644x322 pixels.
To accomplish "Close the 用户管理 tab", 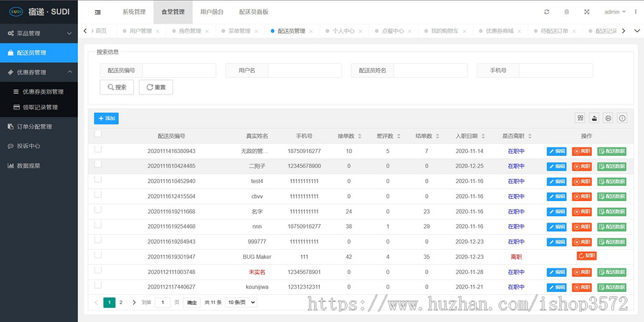I will pos(157,31).
